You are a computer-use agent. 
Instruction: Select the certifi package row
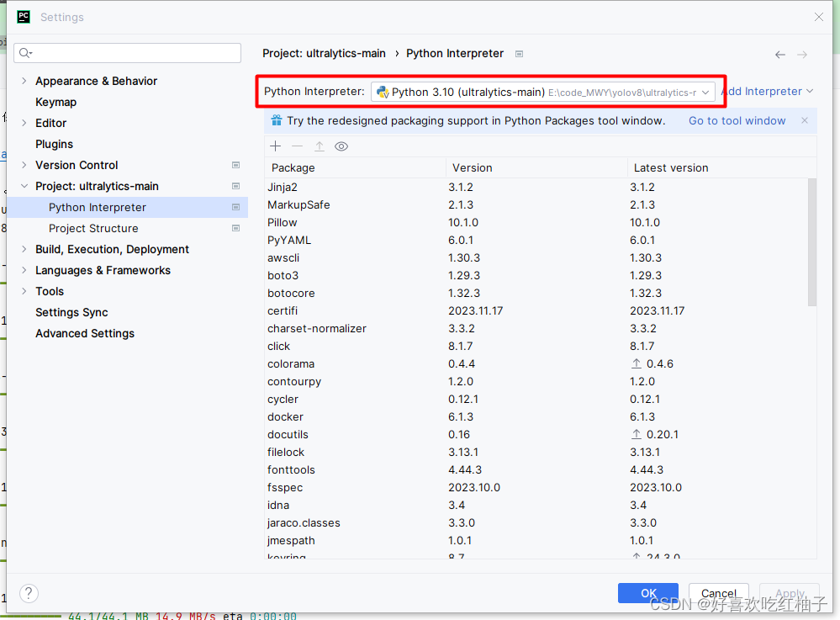click(x=536, y=310)
